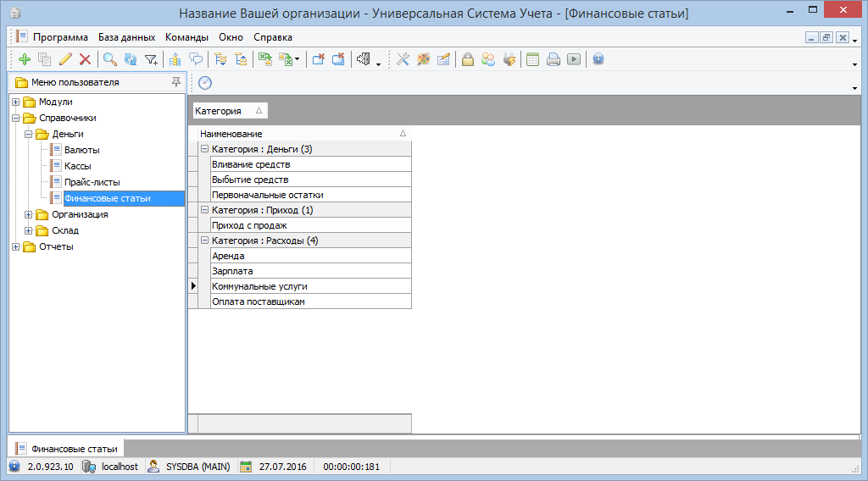The image size is (868, 481).
Task: Click the printer icon in toolbar
Action: pos(553,59)
